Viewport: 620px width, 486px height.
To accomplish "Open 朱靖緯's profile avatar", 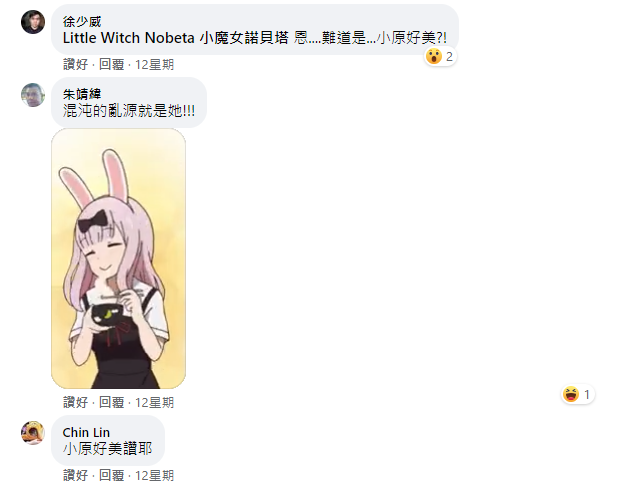I will pyautogui.click(x=33, y=95).
